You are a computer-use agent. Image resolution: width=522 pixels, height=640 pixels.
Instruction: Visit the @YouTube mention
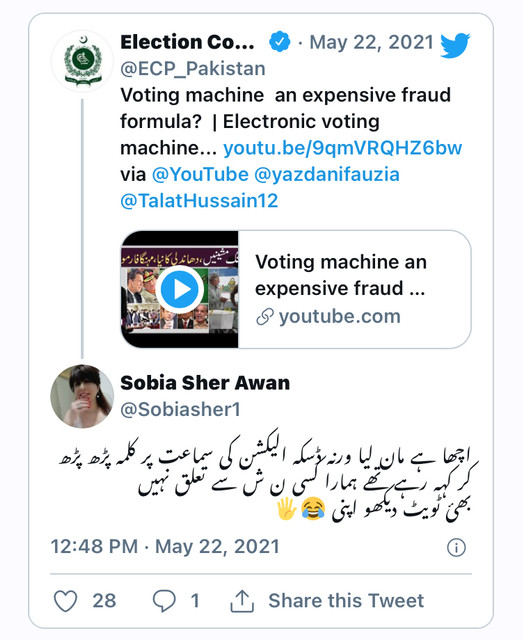pos(200,174)
